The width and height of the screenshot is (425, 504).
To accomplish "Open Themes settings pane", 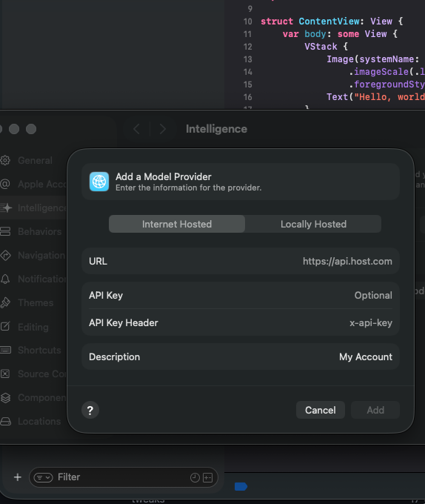I will (x=36, y=303).
